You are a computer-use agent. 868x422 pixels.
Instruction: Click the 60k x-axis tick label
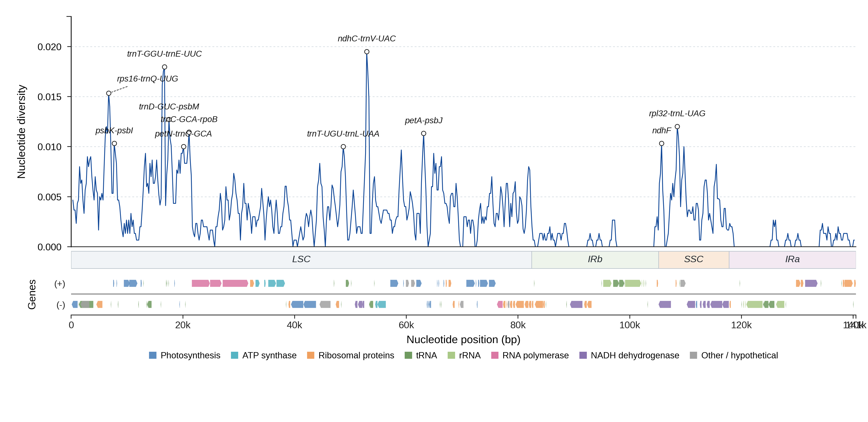pyautogui.click(x=406, y=325)
